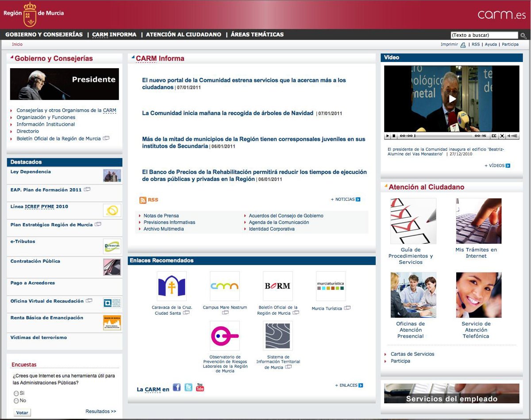Expand more links via '+ ENLACES' arrow

point(361,385)
